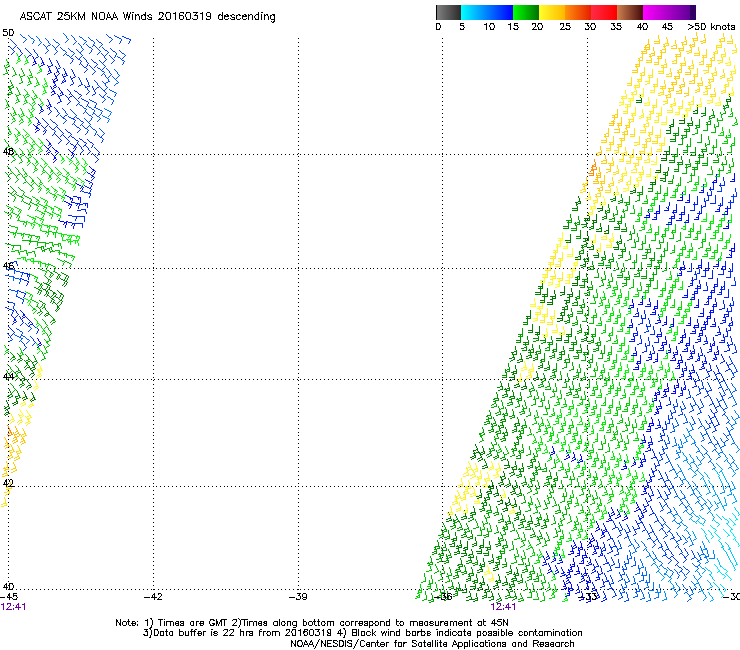
Task: Click the longitude label '-45' on bottom axis
Action: 9,597
